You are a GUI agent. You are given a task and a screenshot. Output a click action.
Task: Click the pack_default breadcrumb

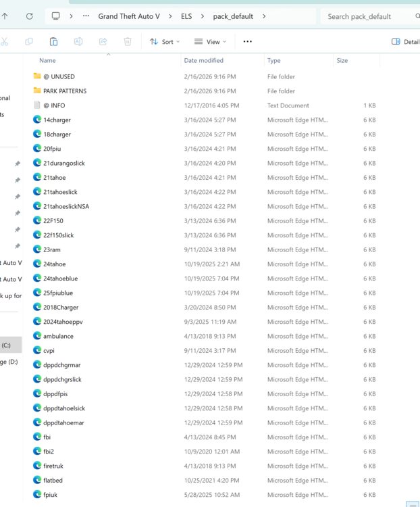(x=233, y=16)
